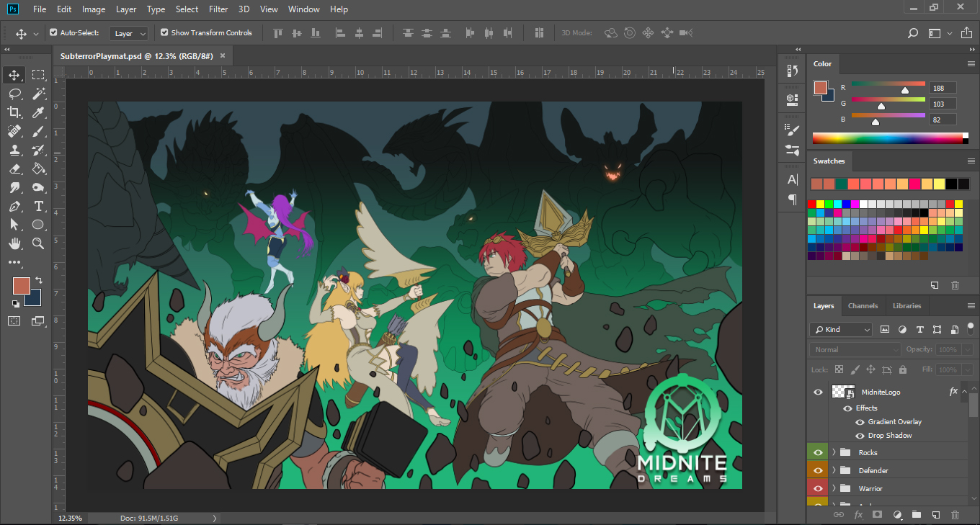Image resolution: width=980 pixels, height=525 pixels.
Task: Select the Zoom tool
Action: [38, 243]
